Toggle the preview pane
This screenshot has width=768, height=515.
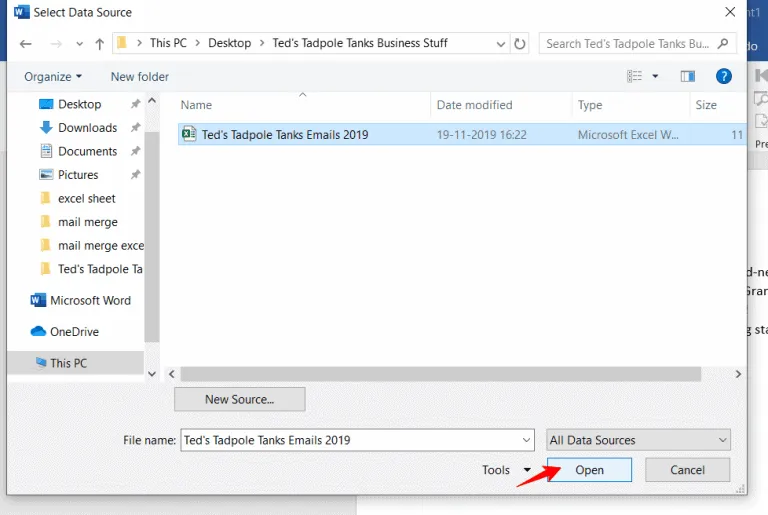(x=688, y=76)
